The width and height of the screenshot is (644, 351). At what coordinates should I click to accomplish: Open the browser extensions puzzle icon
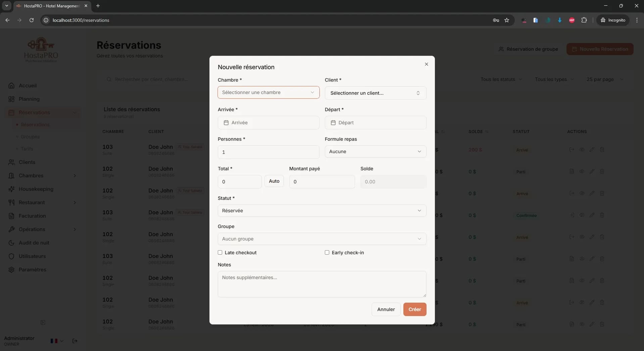pyautogui.click(x=584, y=20)
